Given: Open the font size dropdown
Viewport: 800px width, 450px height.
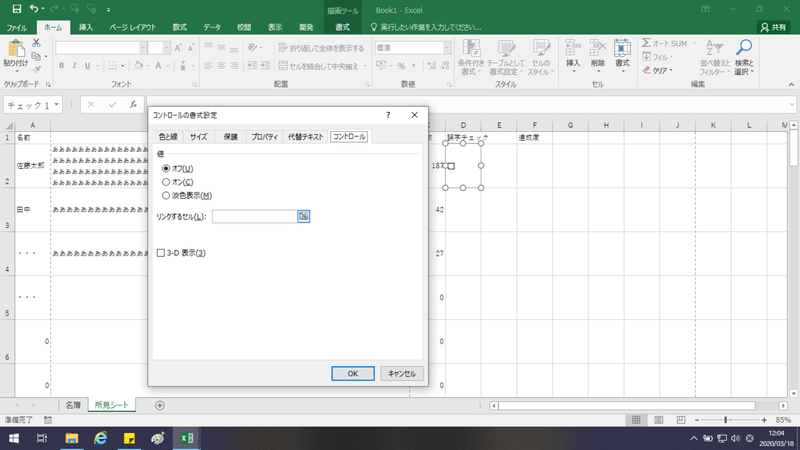Looking at the screenshot, I should (x=166, y=48).
